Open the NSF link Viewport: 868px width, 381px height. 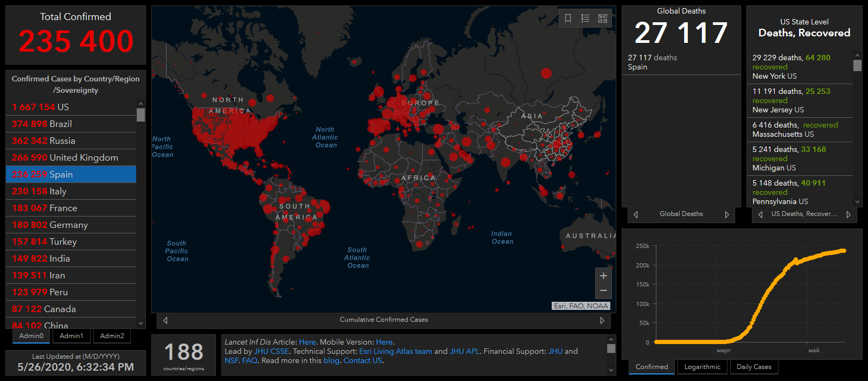pyautogui.click(x=231, y=360)
